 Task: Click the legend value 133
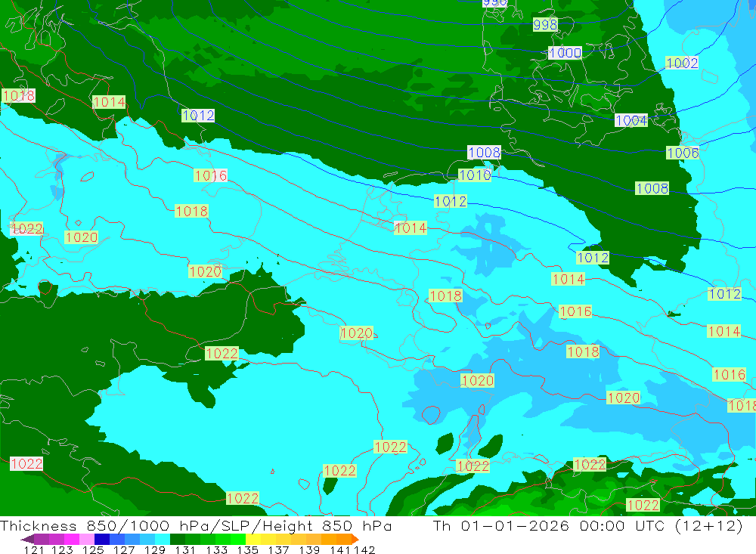point(216,549)
